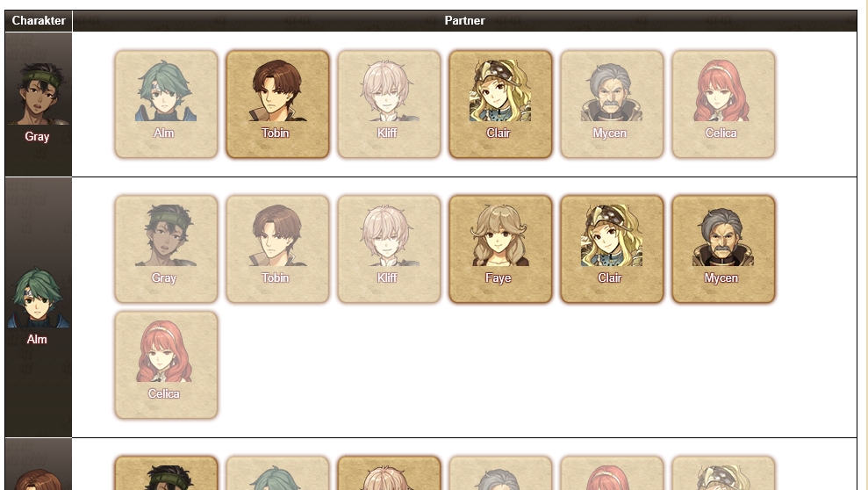Click Kliff card in Alm's row
The image size is (868, 490).
point(389,249)
